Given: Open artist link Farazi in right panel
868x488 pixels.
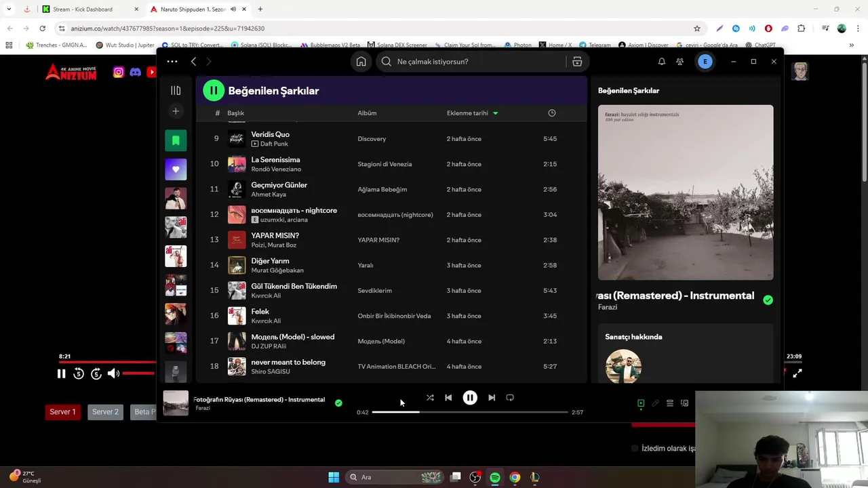Looking at the screenshot, I should 608,307.
